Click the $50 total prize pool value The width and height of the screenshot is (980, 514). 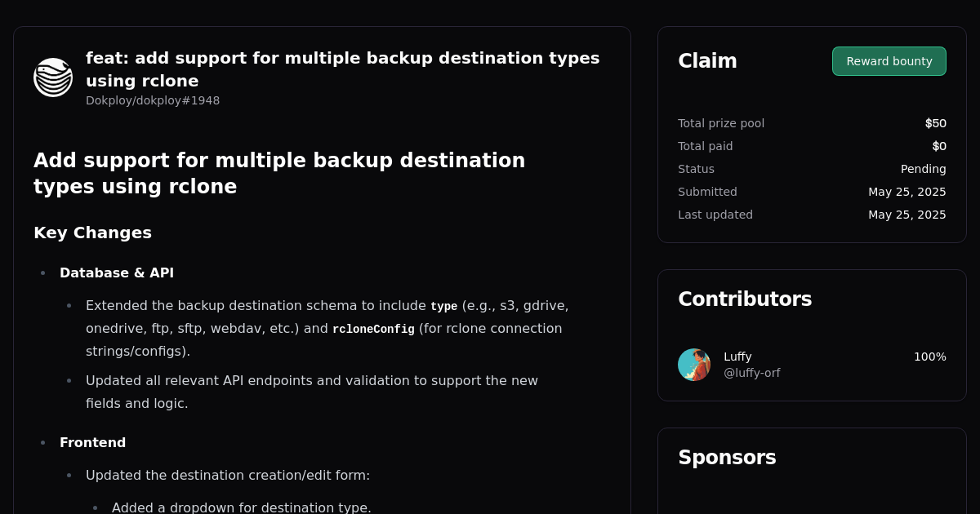[935, 123]
